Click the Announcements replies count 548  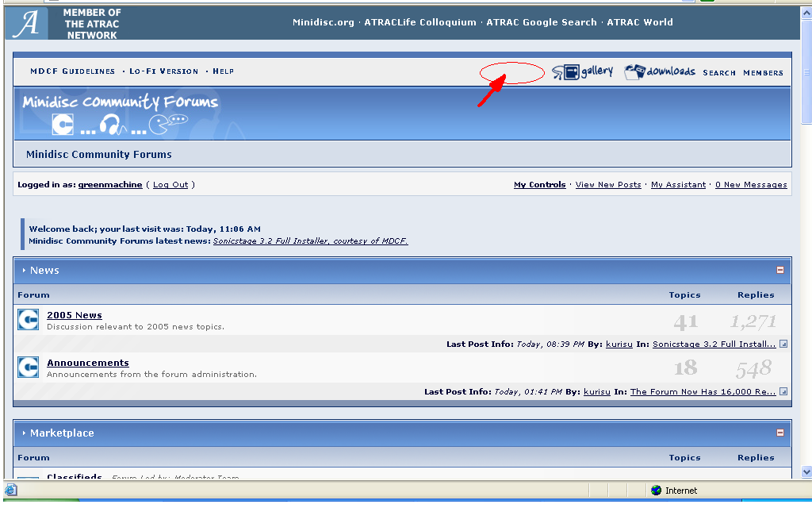pyautogui.click(x=754, y=368)
